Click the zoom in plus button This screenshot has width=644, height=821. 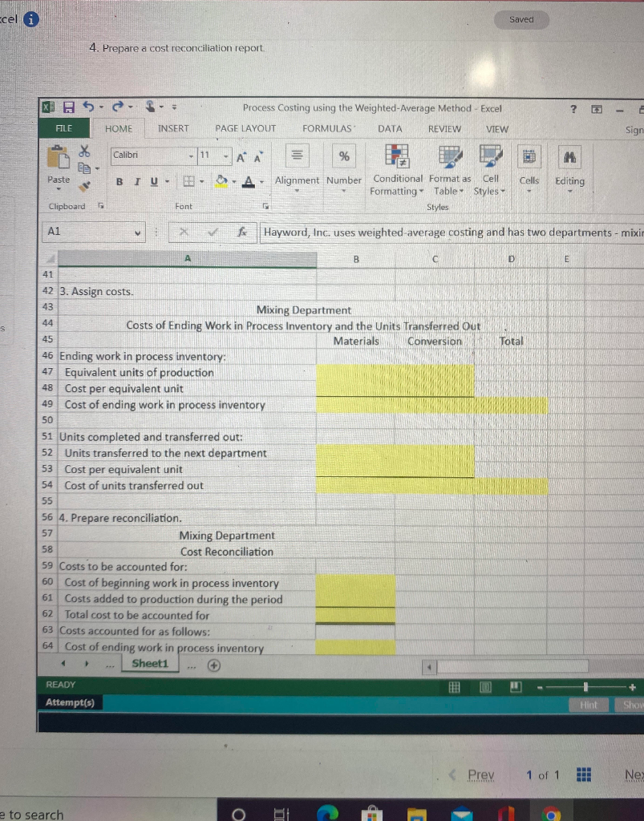pos(633,687)
